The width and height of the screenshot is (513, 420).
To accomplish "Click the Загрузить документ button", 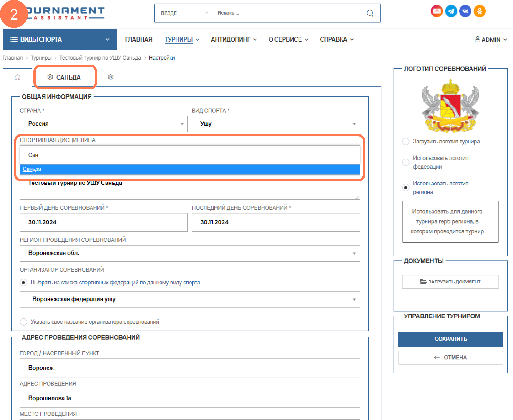I will [450, 282].
